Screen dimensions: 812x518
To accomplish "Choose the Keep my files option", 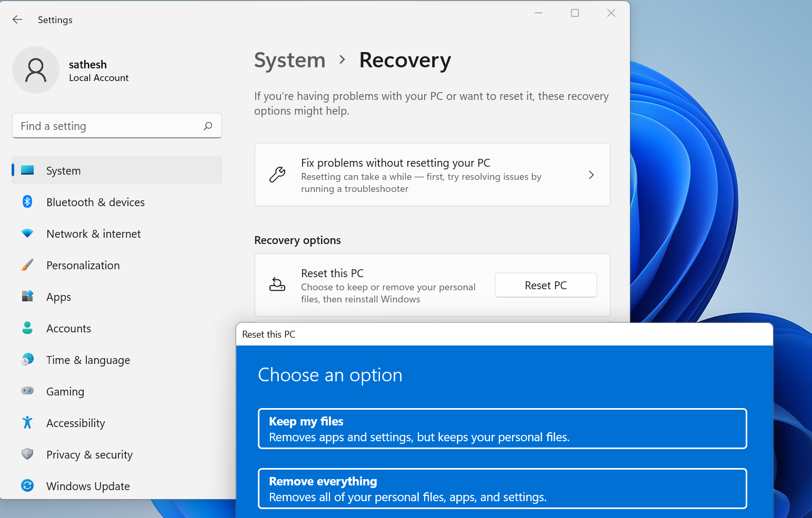I will [503, 429].
